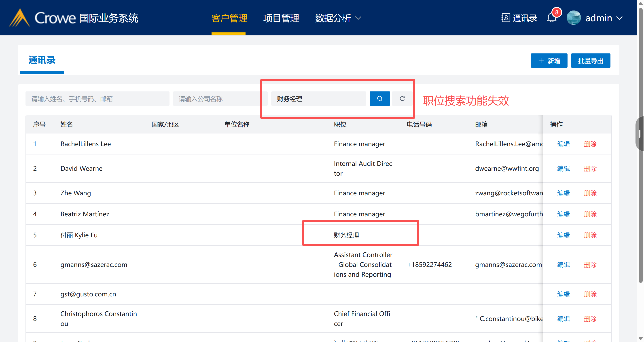Edit the 付丽 Kylie Fu row

563,235
